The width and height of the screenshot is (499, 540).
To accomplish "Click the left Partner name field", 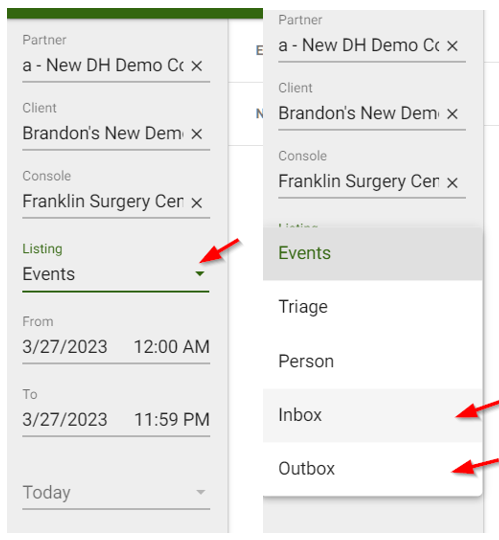I will point(103,65).
